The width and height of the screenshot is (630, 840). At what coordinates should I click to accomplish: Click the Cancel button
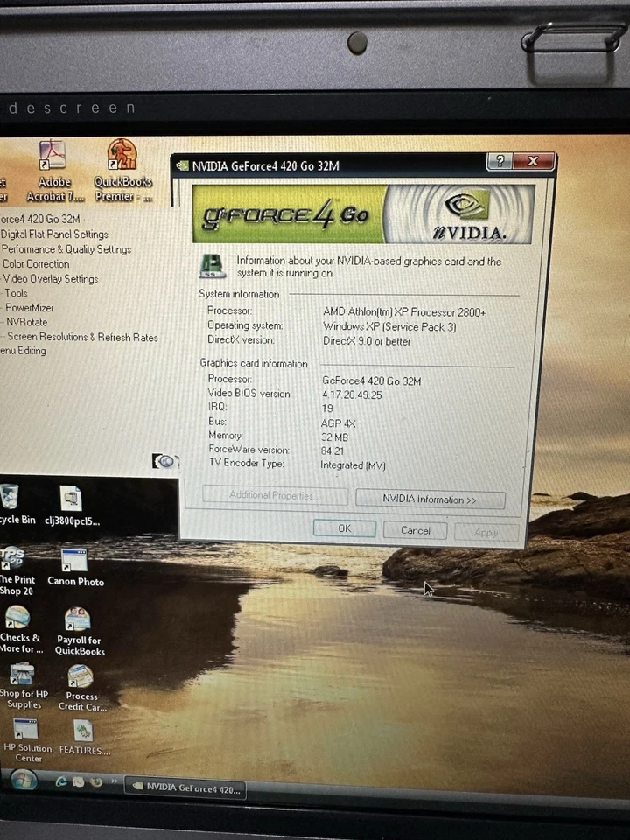416,530
